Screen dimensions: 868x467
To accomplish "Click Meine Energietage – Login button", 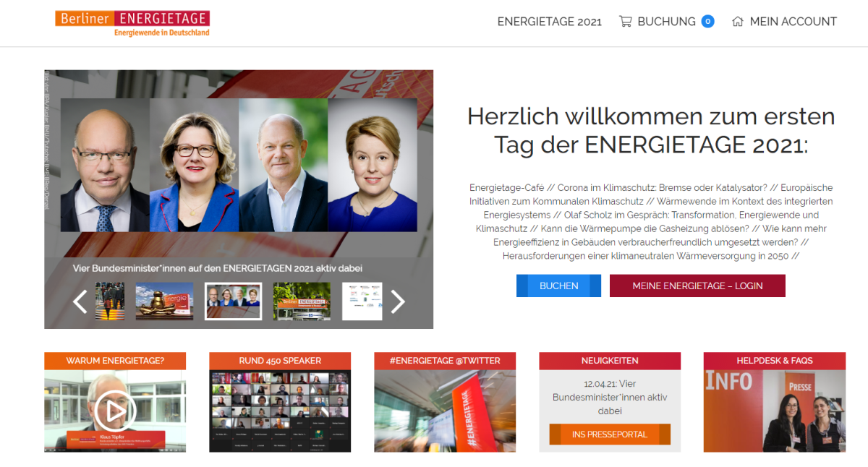I will point(697,286).
